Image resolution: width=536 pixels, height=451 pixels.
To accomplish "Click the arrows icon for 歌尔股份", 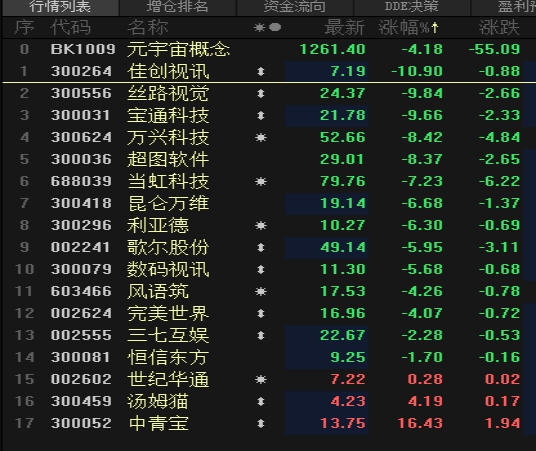I will 261,248.
